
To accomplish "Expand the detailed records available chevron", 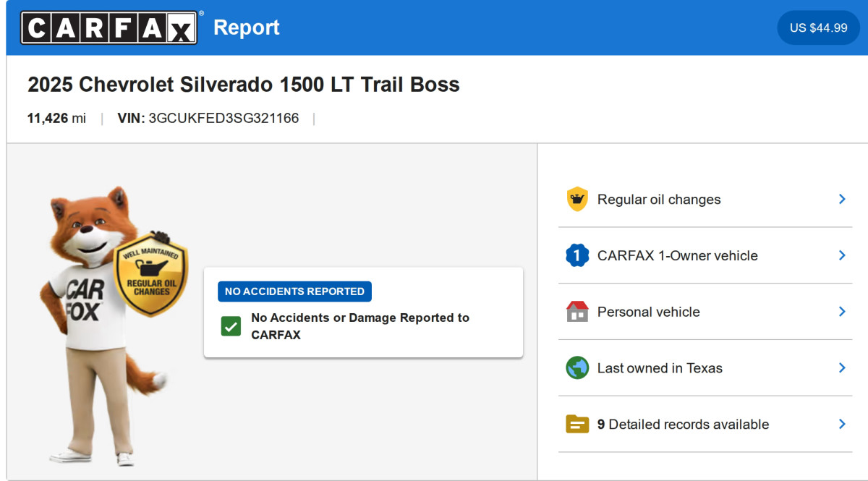I will pos(842,425).
